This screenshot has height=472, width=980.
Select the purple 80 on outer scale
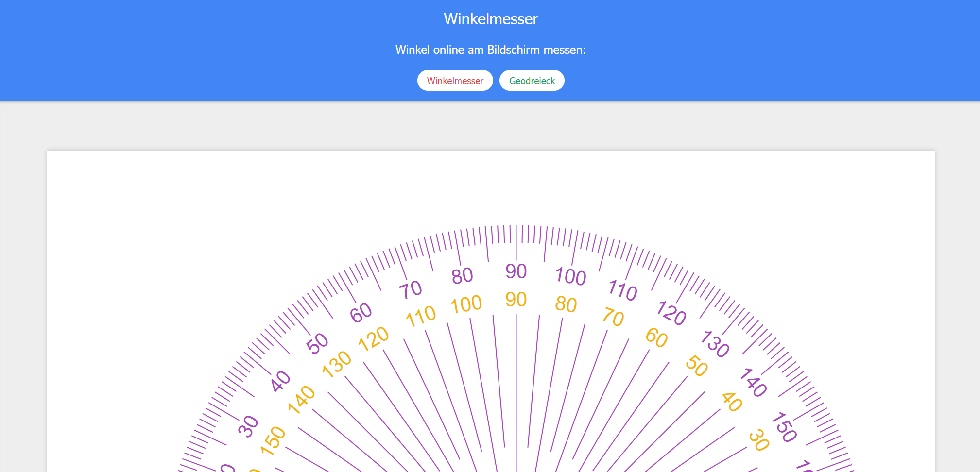[x=462, y=276]
